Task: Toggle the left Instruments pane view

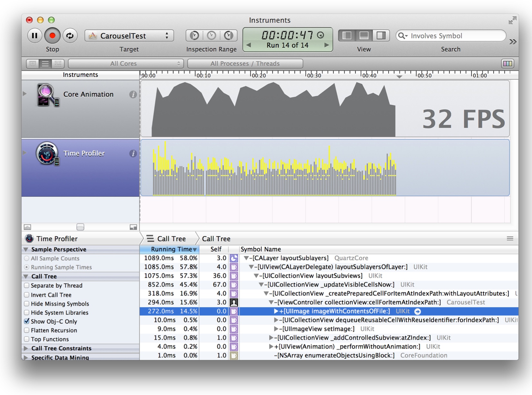Action: (x=347, y=35)
